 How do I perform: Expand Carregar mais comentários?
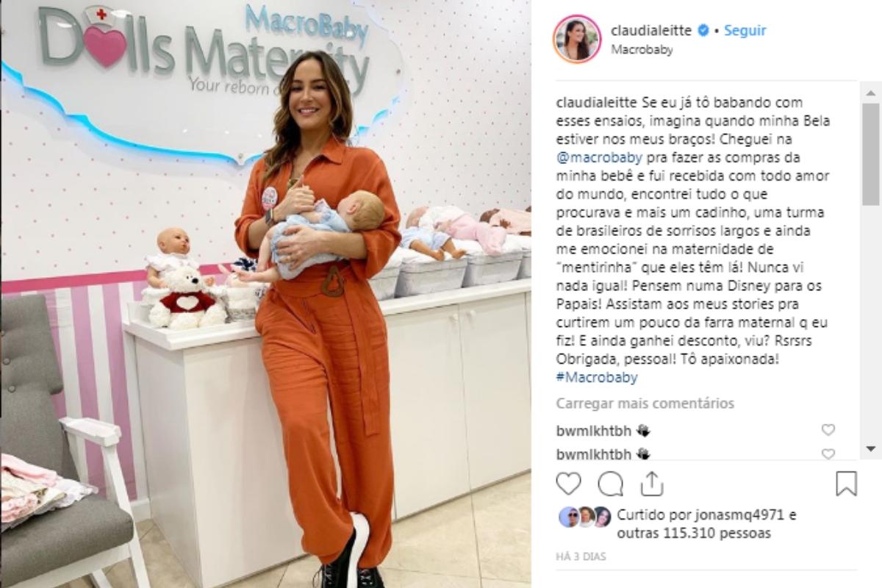tap(645, 403)
